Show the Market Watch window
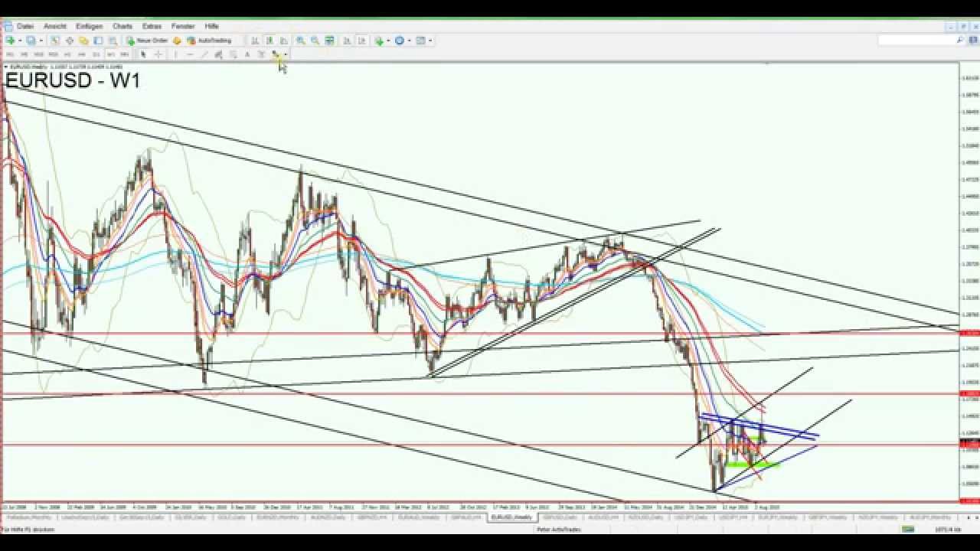This screenshot has width=980, height=551. point(55,41)
